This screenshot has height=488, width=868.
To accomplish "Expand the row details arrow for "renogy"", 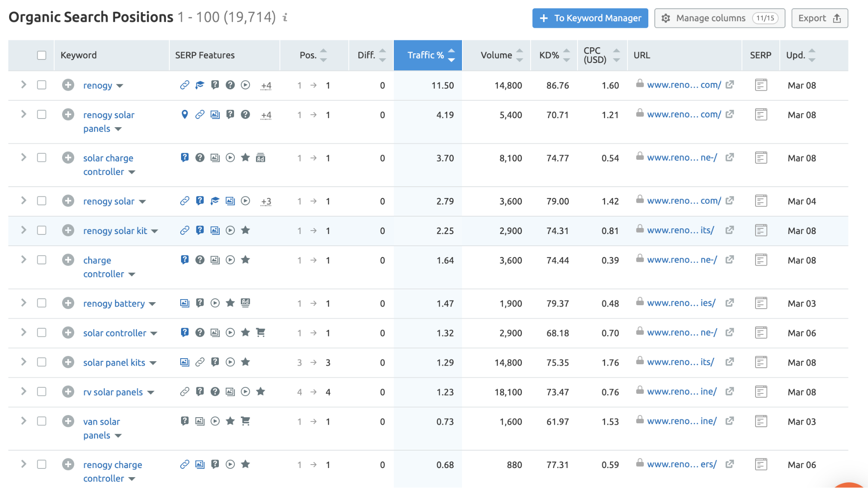I will coord(23,86).
